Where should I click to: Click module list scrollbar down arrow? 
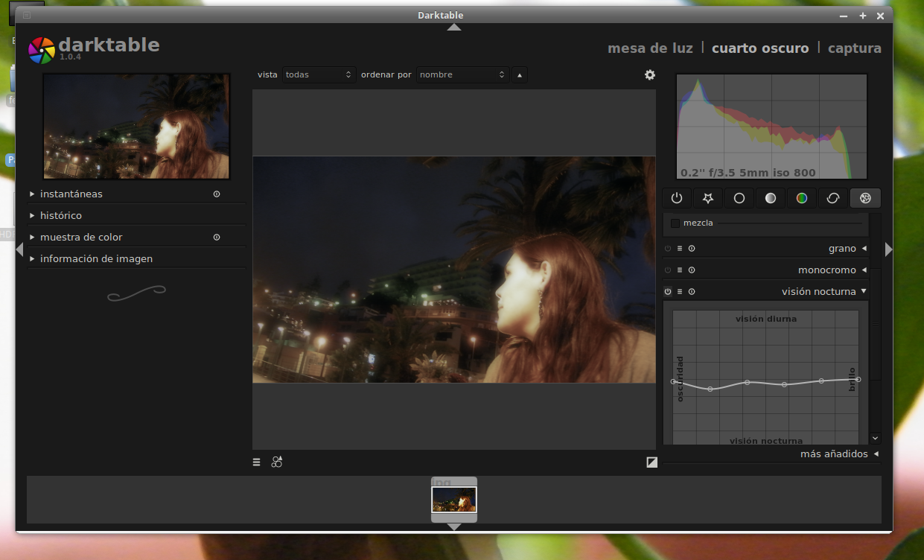(875, 439)
